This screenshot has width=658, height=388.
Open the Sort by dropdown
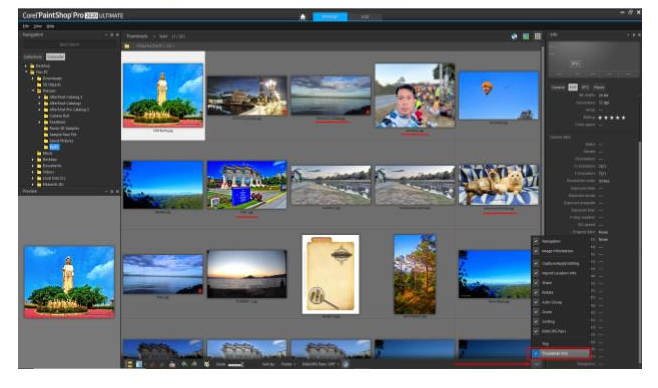289,364
